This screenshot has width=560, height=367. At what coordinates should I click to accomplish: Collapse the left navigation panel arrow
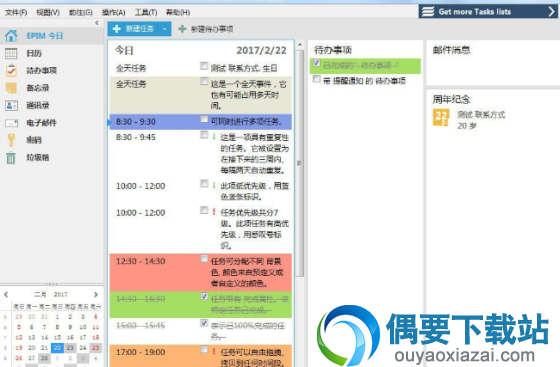[x=97, y=23]
